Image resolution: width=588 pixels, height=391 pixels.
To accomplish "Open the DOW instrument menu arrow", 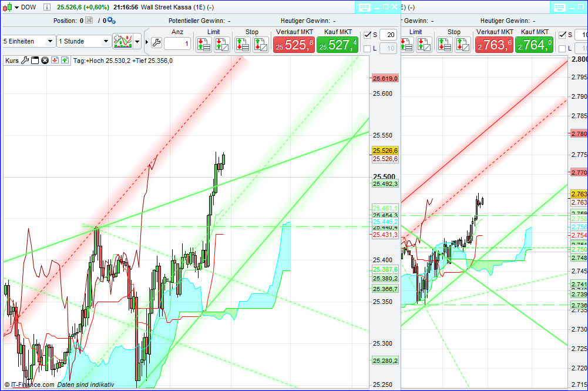I will coord(16,8).
